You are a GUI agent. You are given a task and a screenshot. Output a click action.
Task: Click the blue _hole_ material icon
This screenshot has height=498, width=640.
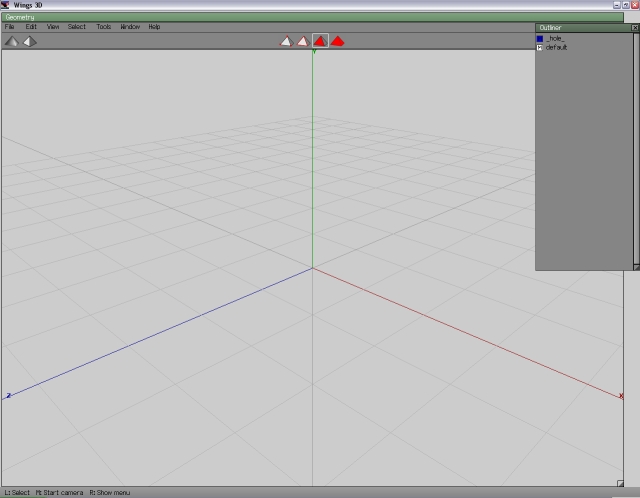point(540,38)
